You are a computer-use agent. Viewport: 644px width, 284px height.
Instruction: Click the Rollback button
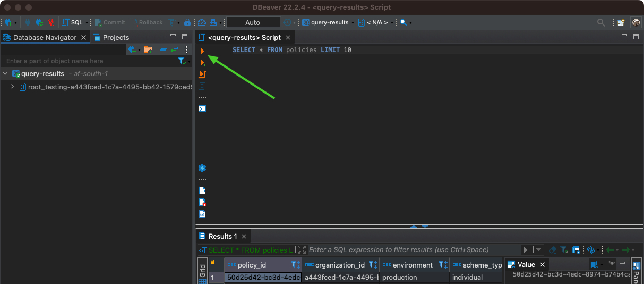click(x=147, y=22)
